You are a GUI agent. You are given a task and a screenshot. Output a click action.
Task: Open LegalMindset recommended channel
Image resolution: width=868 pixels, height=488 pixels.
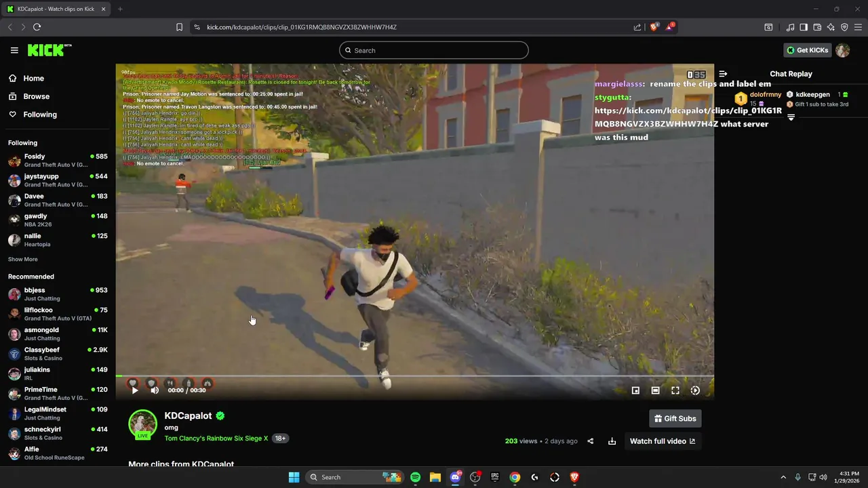click(x=58, y=413)
